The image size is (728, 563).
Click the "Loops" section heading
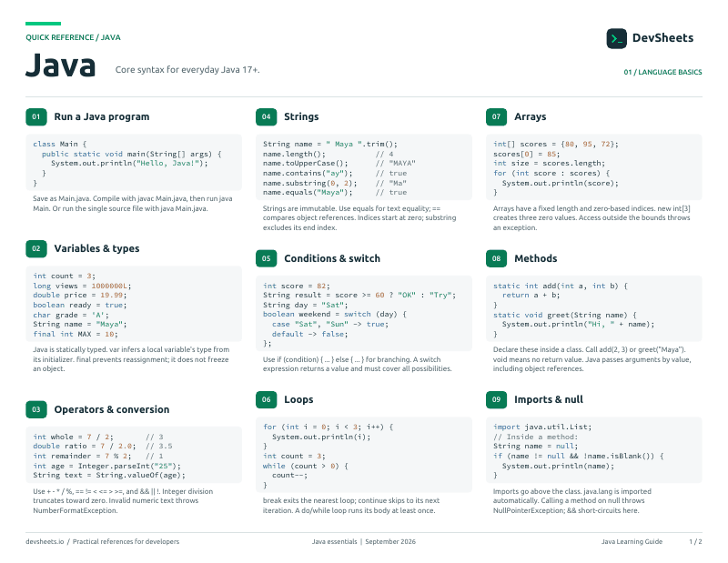coord(298,399)
